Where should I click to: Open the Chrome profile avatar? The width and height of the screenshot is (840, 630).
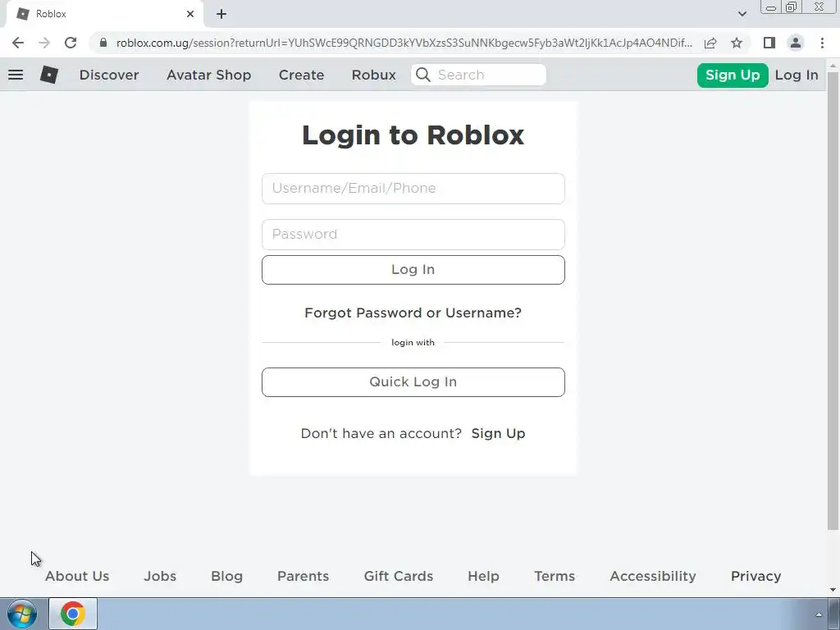(796, 43)
